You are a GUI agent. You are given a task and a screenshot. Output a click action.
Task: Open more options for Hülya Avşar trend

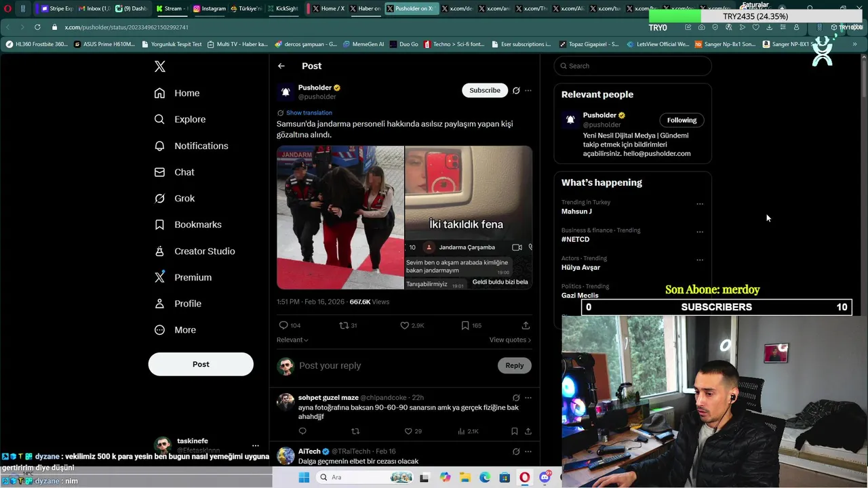pyautogui.click(x=700, y=260)
